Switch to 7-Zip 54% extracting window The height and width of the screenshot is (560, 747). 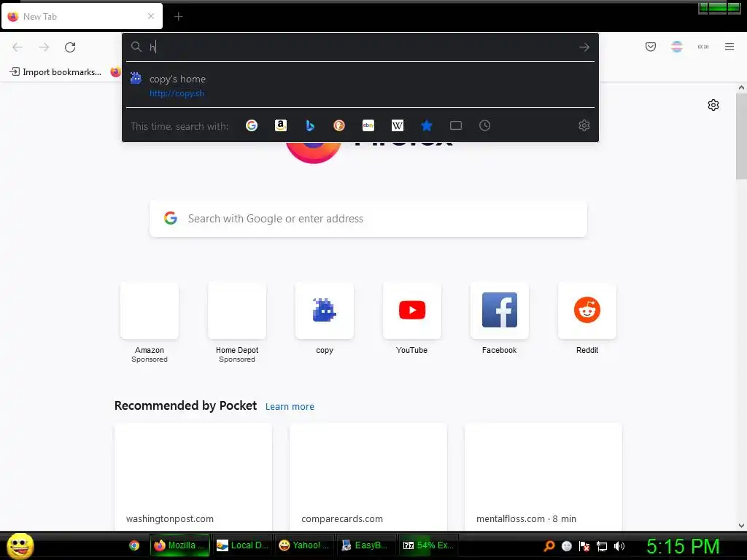(428, 545)
